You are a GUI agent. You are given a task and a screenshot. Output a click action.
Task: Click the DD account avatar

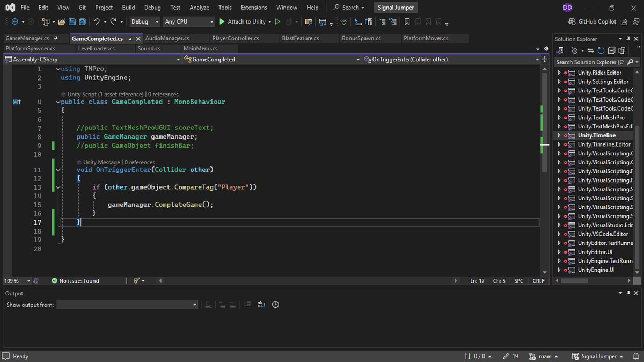[567, 8]
